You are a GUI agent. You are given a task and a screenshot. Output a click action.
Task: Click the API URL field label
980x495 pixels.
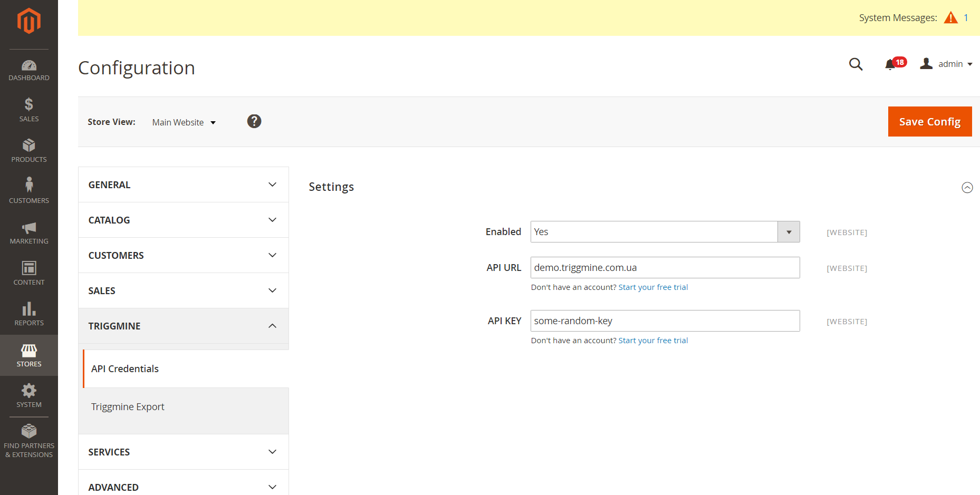(x=504, y=268)
